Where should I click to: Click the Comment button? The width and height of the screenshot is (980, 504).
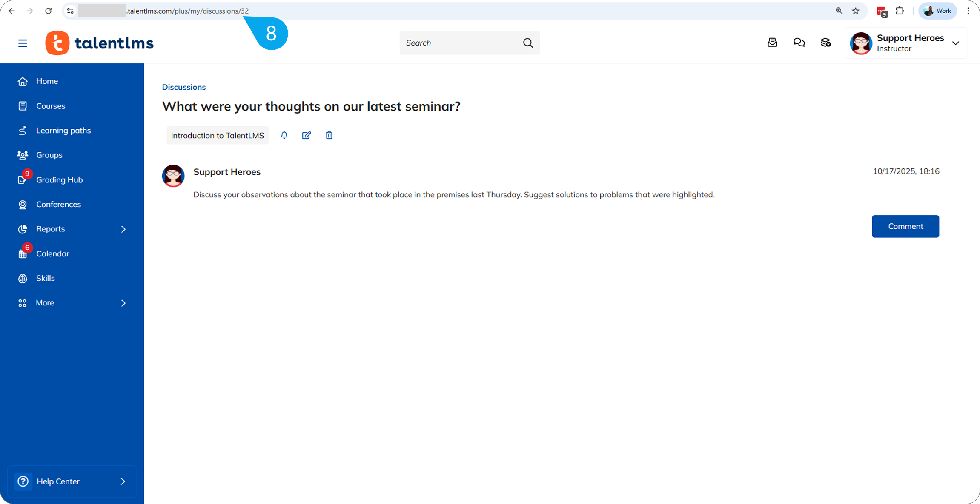point(905,226)
